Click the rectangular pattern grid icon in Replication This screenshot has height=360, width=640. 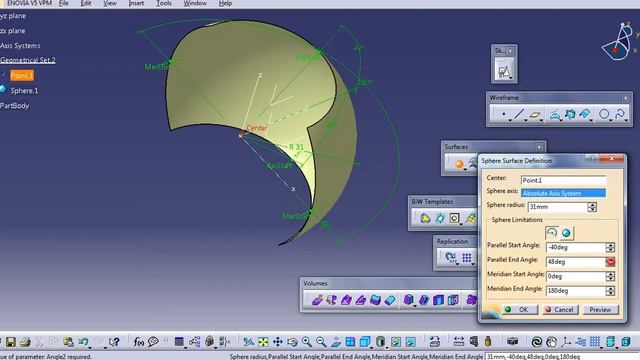[x=467, y=257]
